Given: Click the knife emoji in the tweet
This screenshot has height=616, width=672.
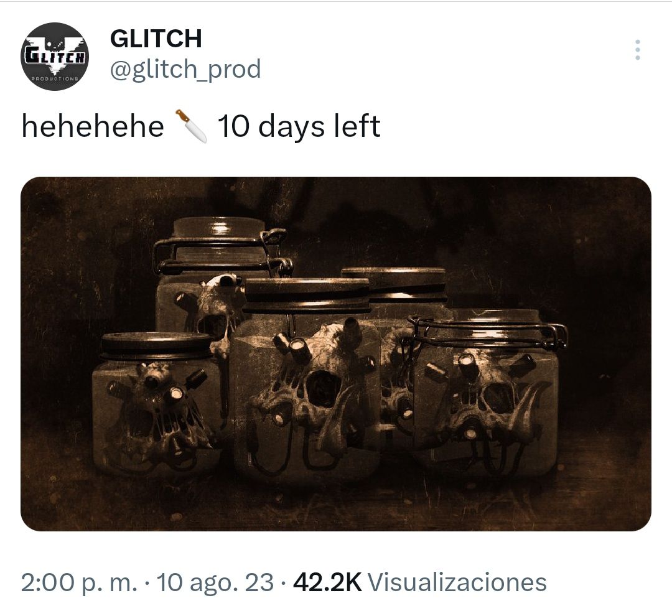Looking at the screenshot, I should coord(191,126).
